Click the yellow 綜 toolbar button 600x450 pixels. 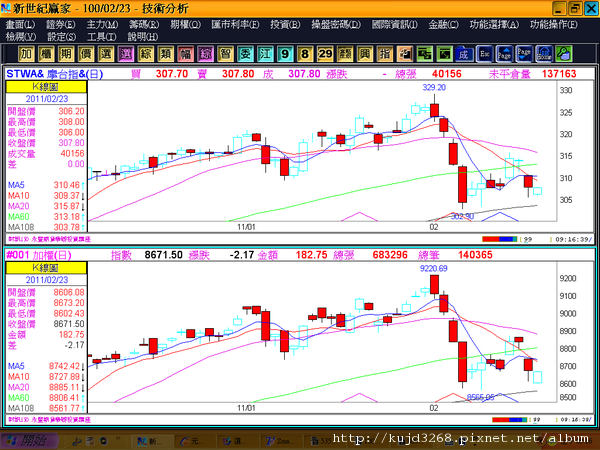tap(145, 54)
